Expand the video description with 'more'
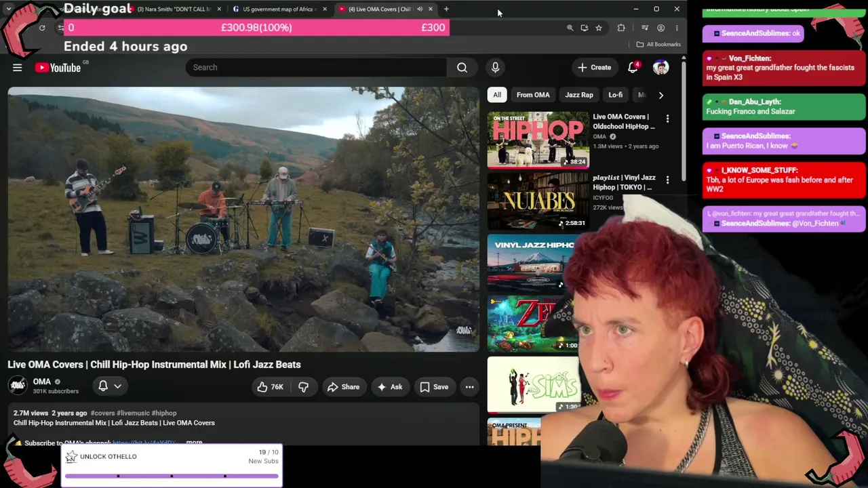This screenshot has width=868, height=488. (x=194, y=443)
